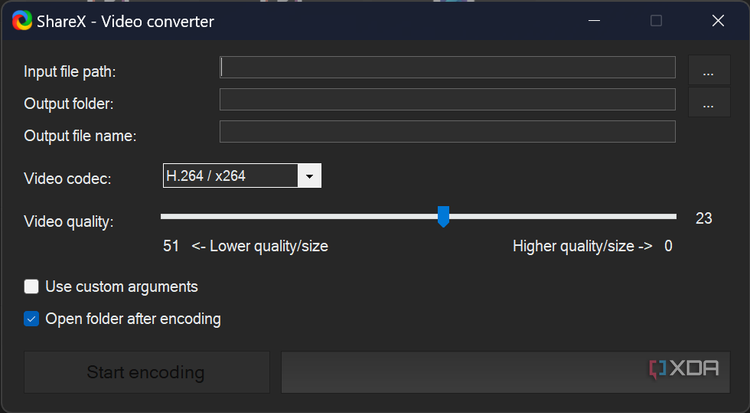Screen dimensions: 750x413
Task: Click the Higher quality/size label
Action: [583, 246]
